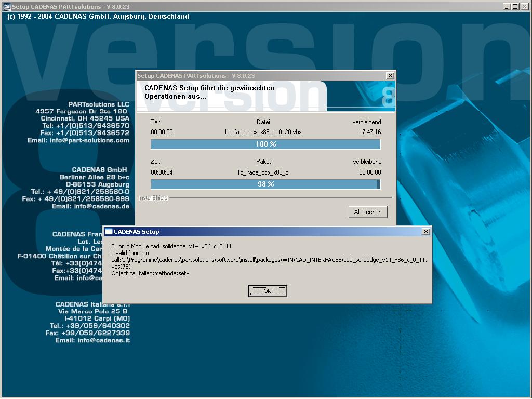Click the 'Paket' column label

click(263, 162)
